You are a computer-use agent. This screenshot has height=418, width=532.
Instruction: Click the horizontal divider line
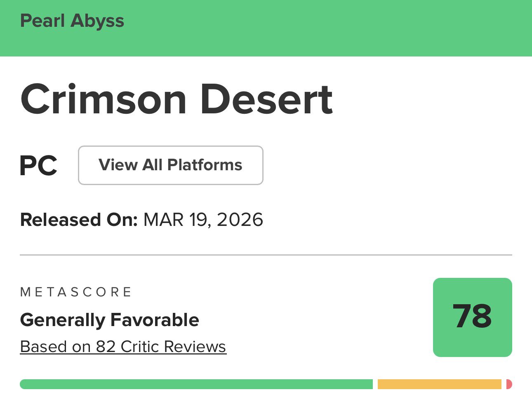pos(266,255)
